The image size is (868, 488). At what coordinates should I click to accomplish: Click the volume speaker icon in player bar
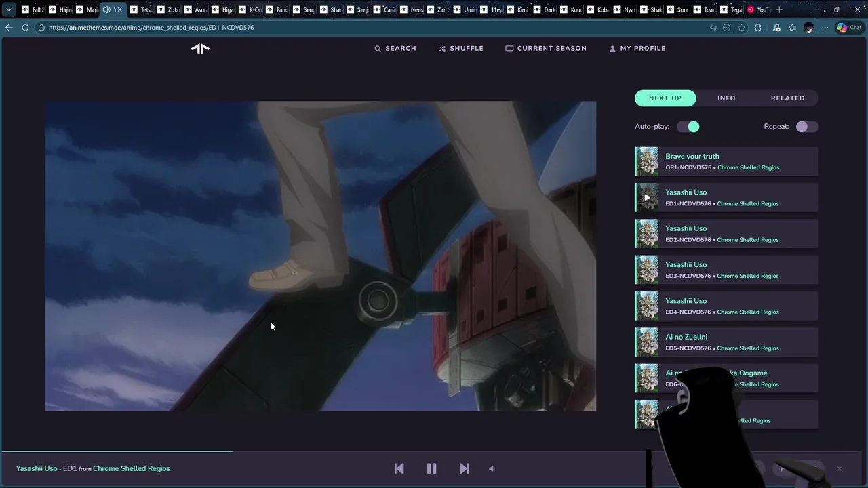click(492, 468)
